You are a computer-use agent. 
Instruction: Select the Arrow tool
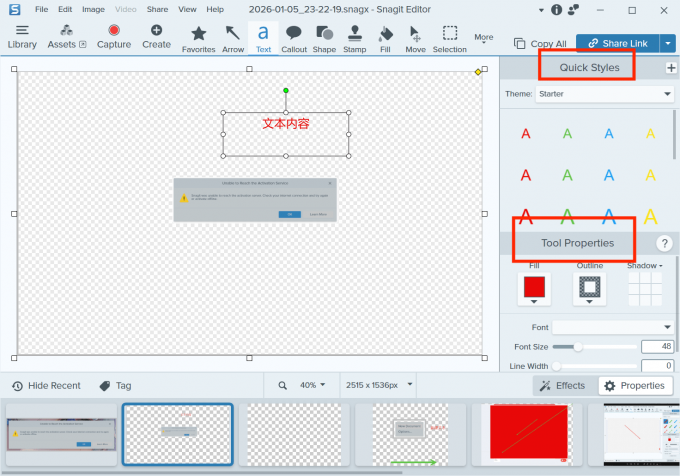(x=232, y=37)
